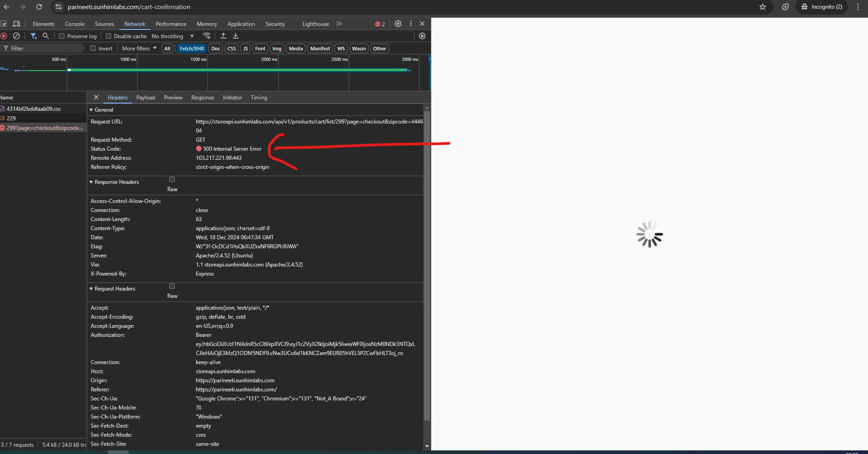The height and width of the screenshot is (454, 868).
Task: Reload the page in browser
Action: point(39,7)
